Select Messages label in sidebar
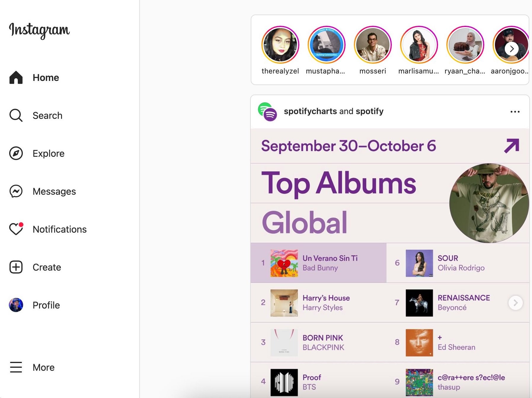Image resolution: width=532 pixels, height=398 pixels. point(54,191)
